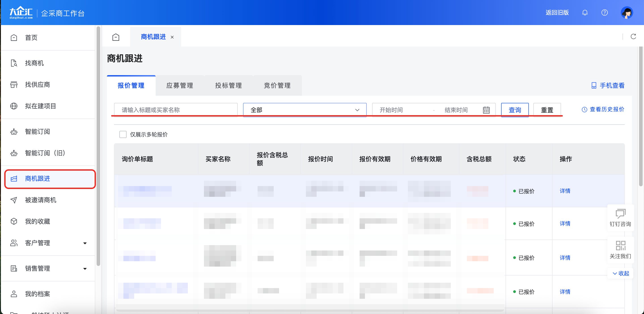This screenshot has height=314, width=644.
Task: Click the 关注我们 QR code icon
Action: 621,246
